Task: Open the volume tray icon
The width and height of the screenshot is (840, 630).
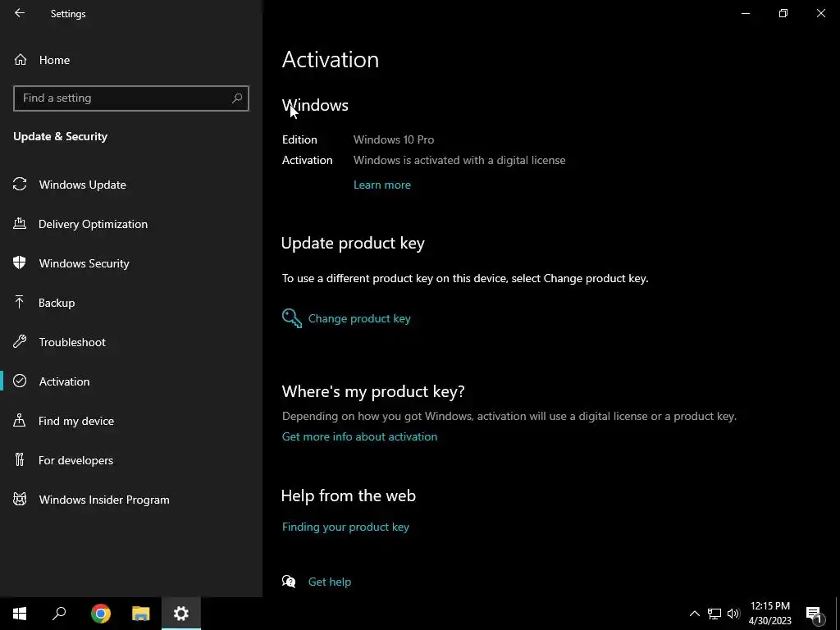Action: coord(733,614)
